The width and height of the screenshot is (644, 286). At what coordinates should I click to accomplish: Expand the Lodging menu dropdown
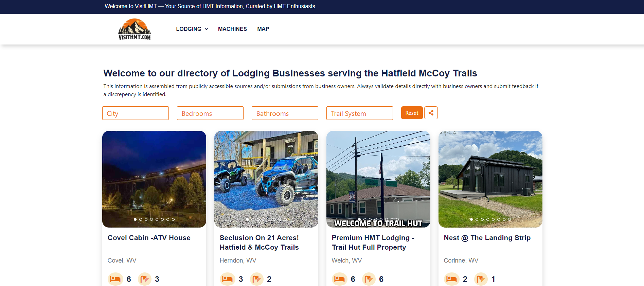click(192, 29)
